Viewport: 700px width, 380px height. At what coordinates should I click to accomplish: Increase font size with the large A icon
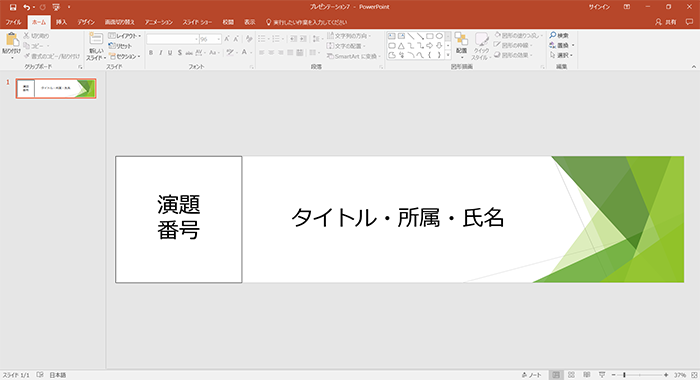227,39
